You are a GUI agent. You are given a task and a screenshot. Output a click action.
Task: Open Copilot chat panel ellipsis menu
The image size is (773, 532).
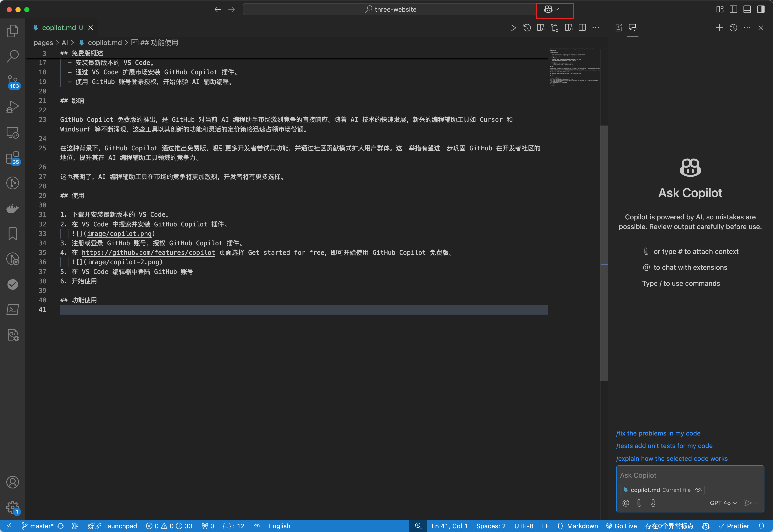coord(747,28)
